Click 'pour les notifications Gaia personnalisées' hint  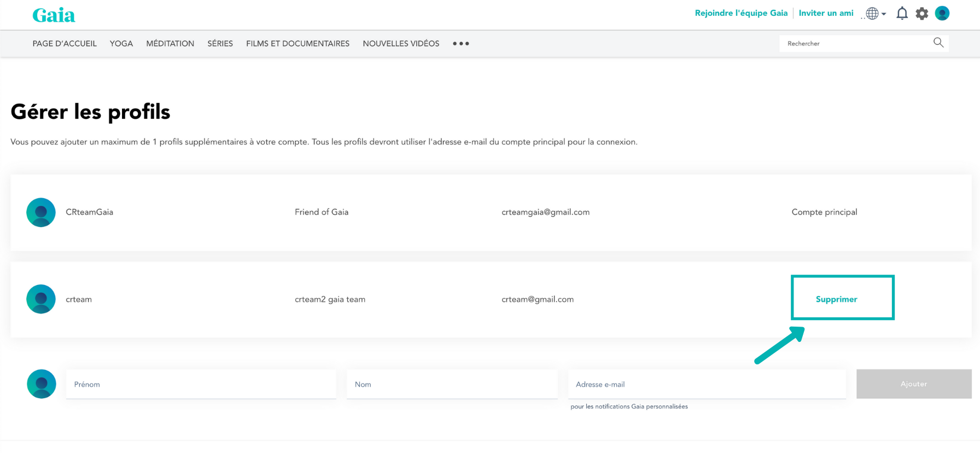coord(629,406)
